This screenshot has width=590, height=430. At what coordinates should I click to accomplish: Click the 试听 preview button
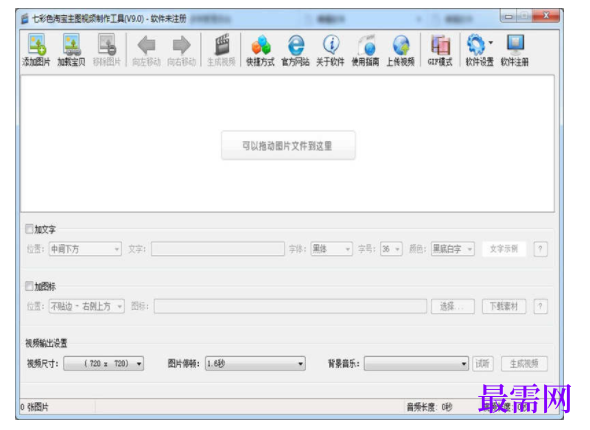pyautogui.click(x=483, y=364)
